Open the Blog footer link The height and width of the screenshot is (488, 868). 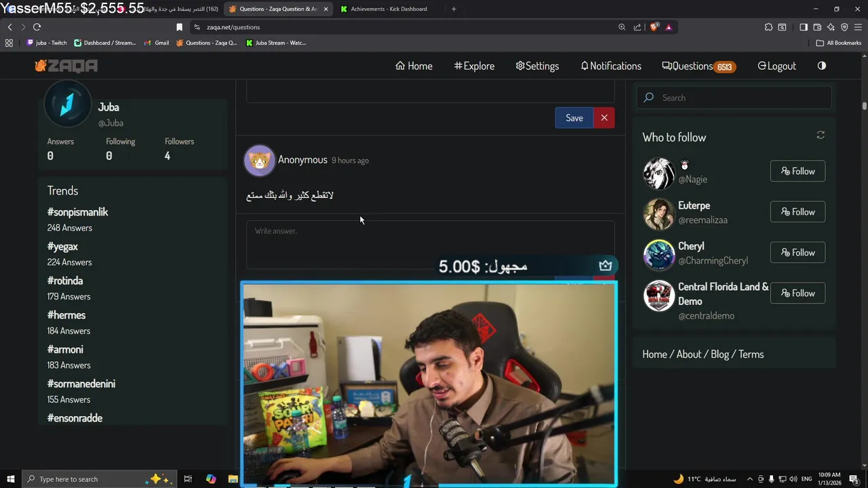pos(719,354)
